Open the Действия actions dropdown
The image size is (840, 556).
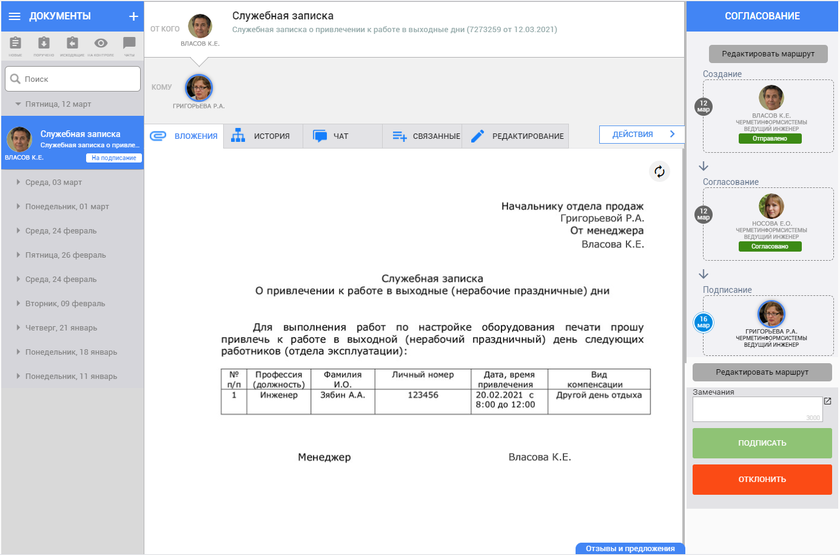641,134
